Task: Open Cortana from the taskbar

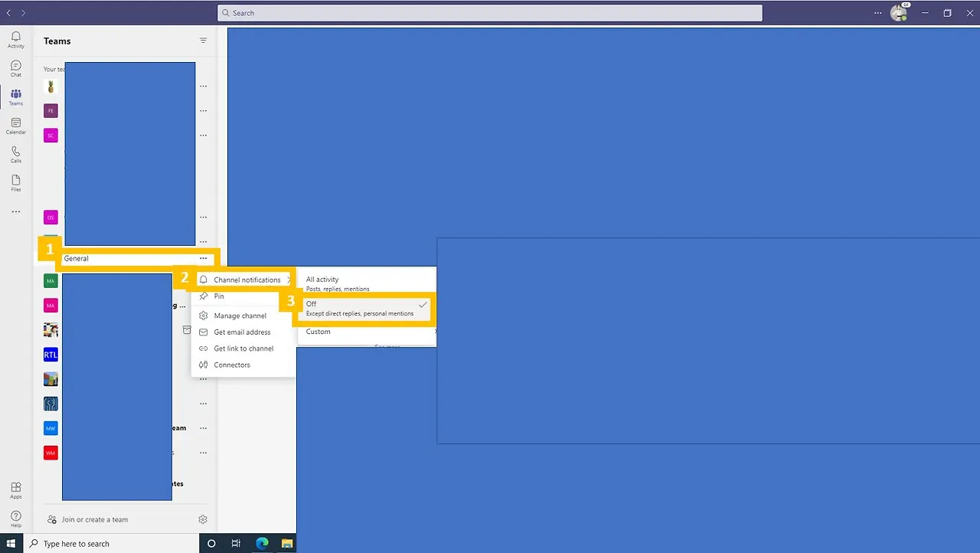Action: pos(211,543)
